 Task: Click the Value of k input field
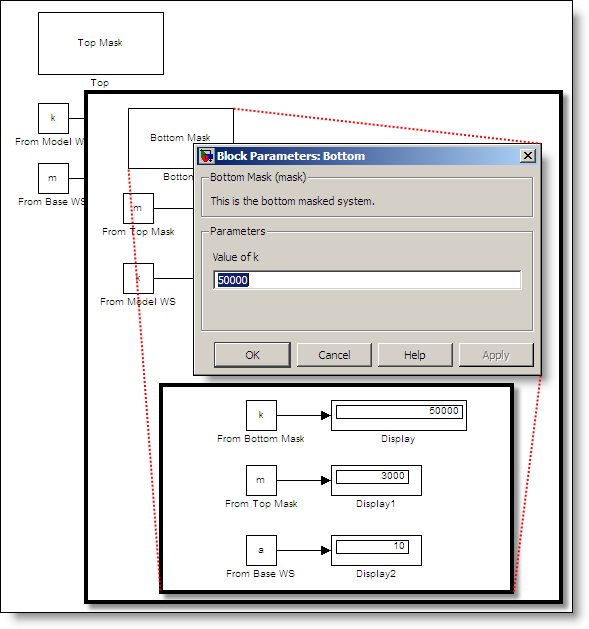367,280
